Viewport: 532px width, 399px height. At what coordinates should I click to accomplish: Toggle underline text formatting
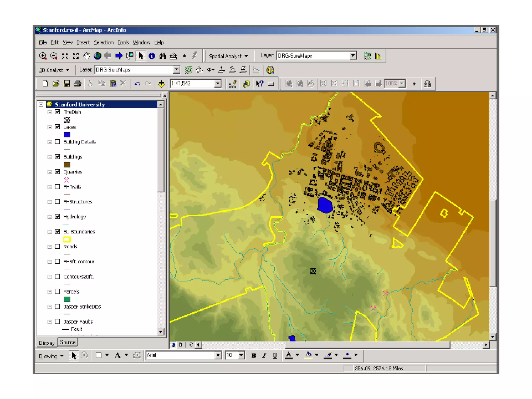click(275, 356)
